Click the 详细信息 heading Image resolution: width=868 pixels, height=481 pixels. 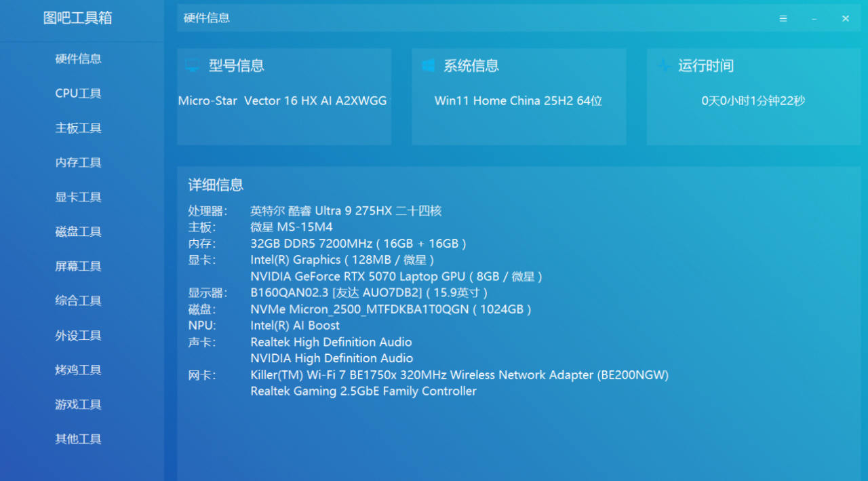(216, 185)
